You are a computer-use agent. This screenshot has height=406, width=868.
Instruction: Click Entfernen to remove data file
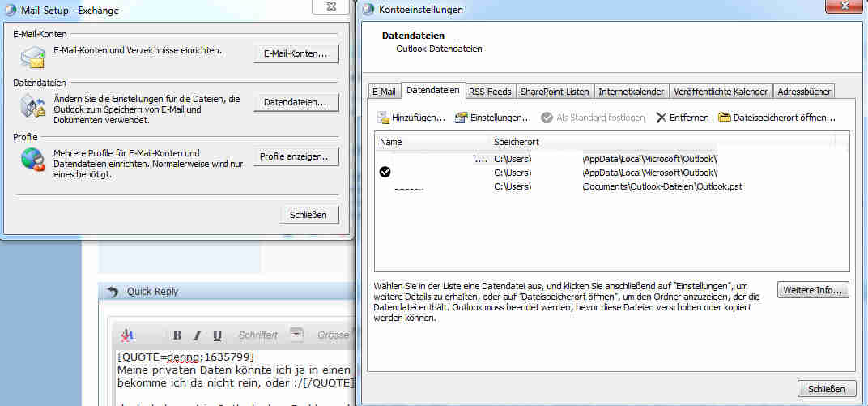click(x=682, y=118)
